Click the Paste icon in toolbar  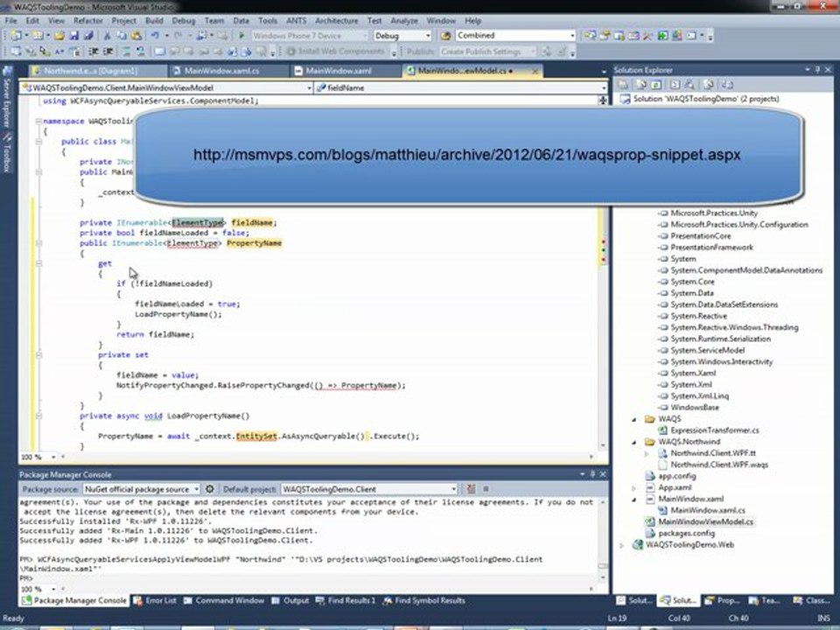[136, 36]
